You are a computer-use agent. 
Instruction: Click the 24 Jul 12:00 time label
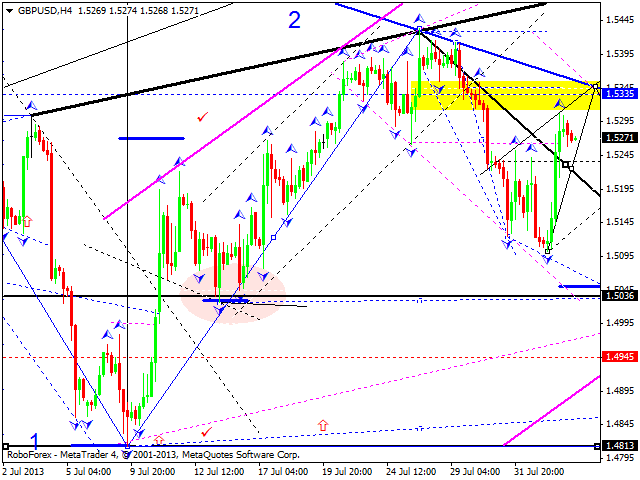(411, 472)
